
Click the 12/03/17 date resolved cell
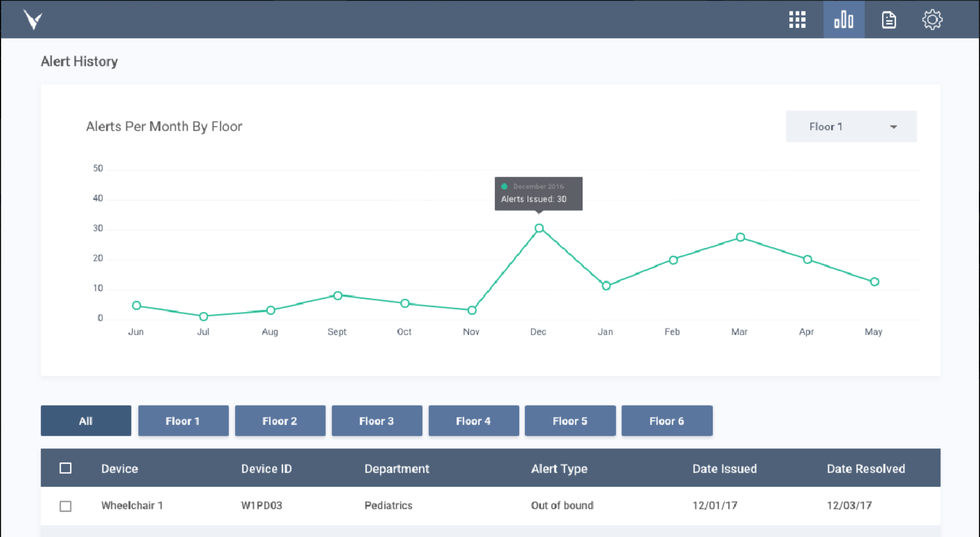click(x=849, y=505)
